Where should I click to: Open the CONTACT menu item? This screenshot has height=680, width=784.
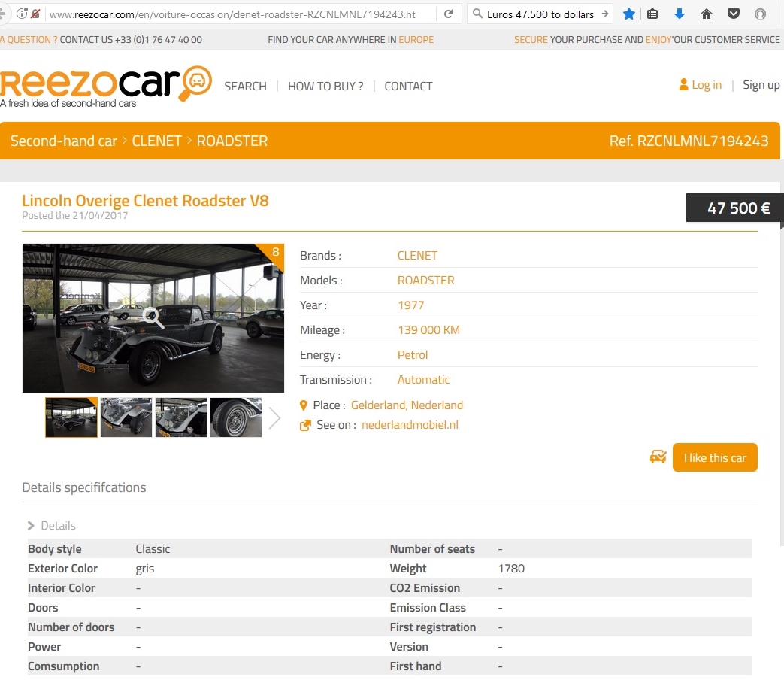408,86
